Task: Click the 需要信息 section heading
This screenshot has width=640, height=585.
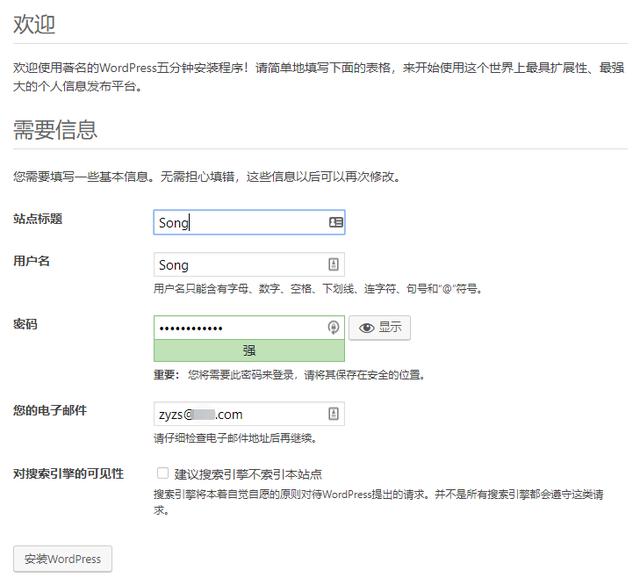Action: click(x=55, y=130)
